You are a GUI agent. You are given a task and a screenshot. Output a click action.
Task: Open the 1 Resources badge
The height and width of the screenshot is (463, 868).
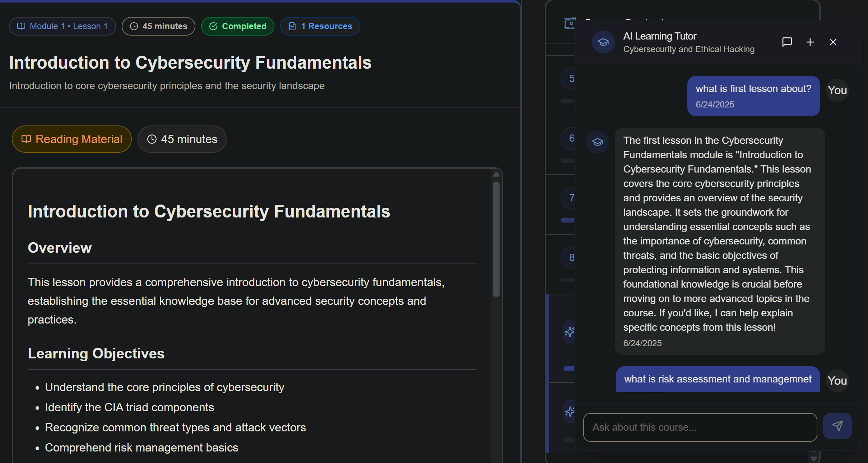[320, 26]
